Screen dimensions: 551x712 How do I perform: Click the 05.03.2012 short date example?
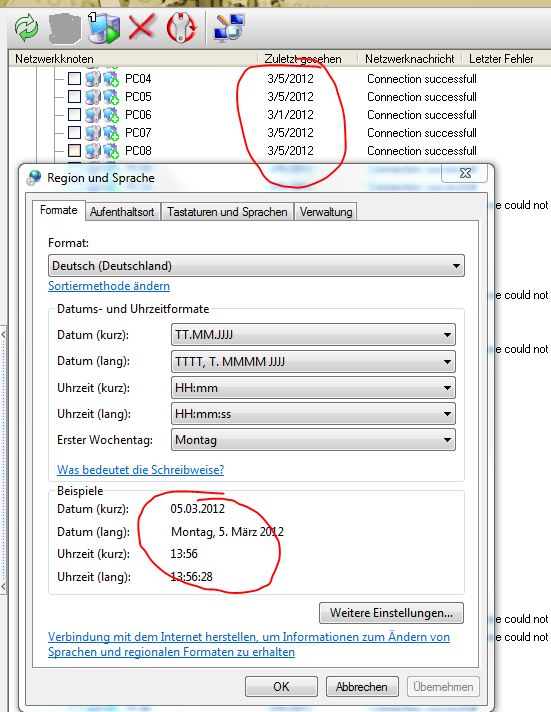coord(198,509)
